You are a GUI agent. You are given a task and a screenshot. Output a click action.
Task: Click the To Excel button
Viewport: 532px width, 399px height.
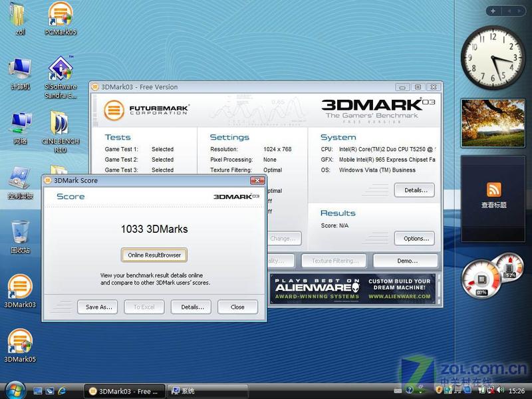point(144,307)
